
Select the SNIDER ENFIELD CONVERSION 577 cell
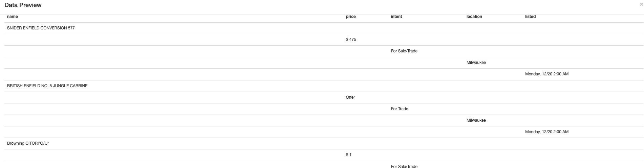[x=41, y=28]
